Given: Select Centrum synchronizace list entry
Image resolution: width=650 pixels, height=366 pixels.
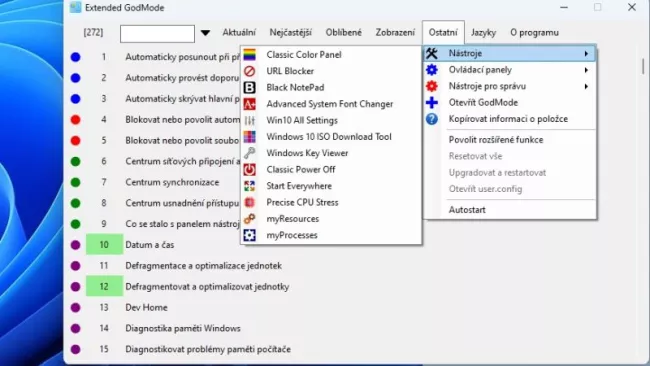Looking at the screenshot, I should 172,182.
